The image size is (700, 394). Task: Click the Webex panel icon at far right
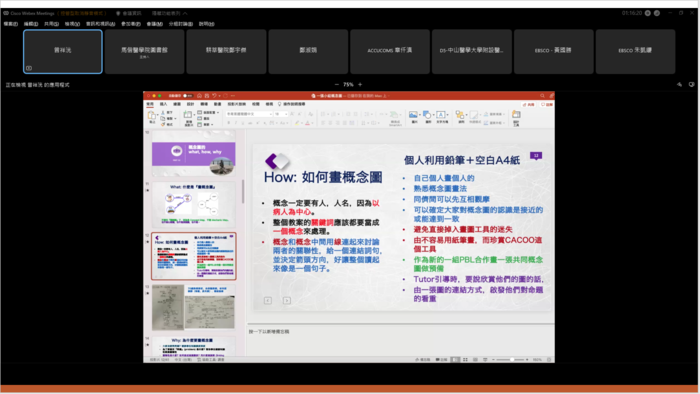(x=691, y=84)
